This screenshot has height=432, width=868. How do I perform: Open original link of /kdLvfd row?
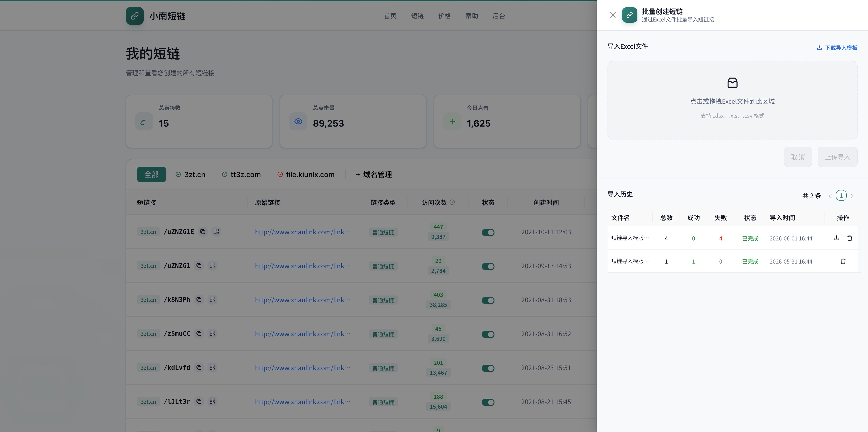303,368
